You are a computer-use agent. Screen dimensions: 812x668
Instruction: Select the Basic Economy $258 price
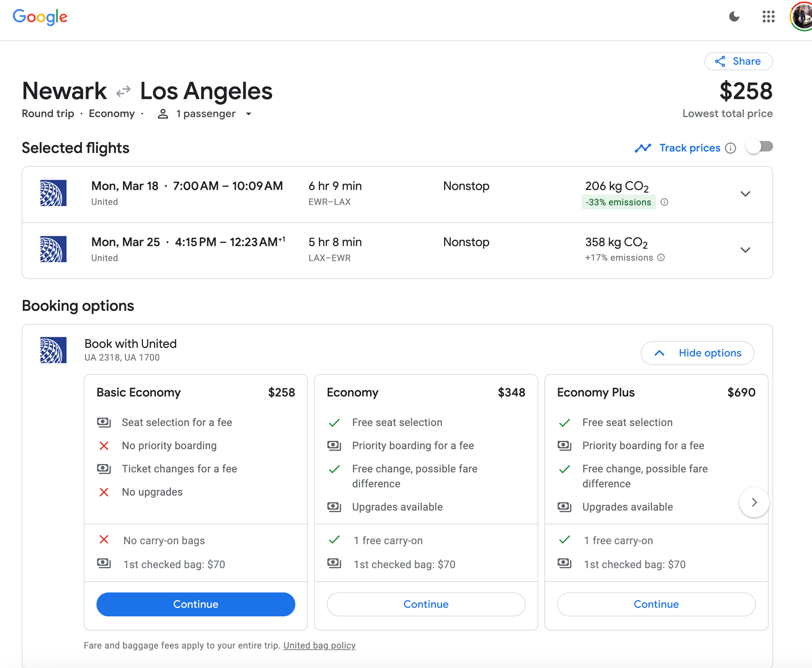pos(281,392)
